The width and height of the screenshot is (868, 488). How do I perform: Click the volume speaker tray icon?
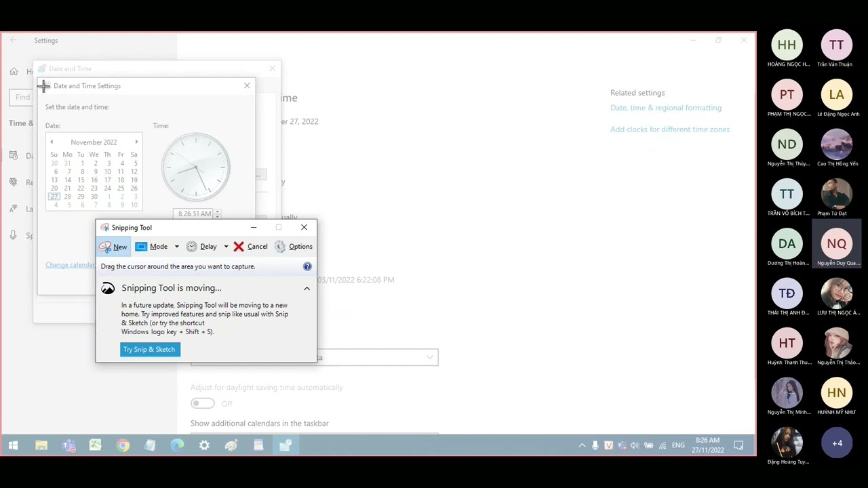tap(635, 445)
